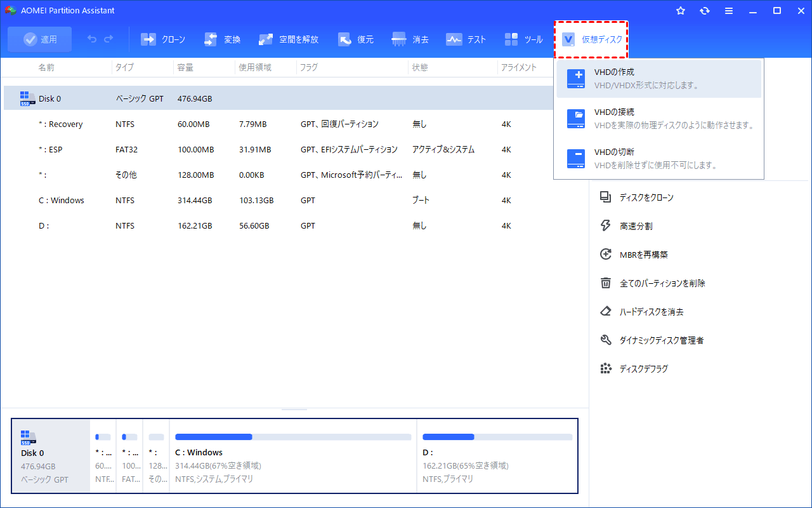Image resolution: width=812 pixels, height=508 pixels.
Task: Launch the テスト (Test) tool
Action: (x=466, y=39)
